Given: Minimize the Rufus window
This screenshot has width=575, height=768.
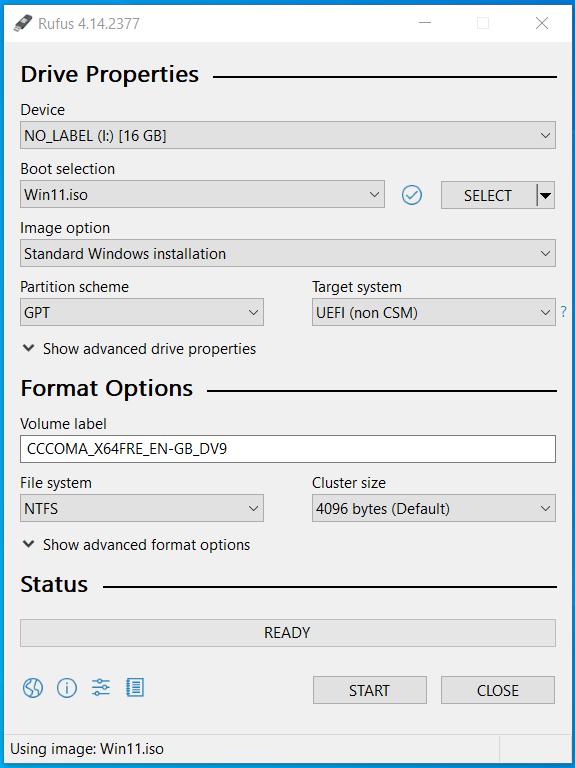Looking at the screenshot, I should pyautogui.click(x=425, y=23).
